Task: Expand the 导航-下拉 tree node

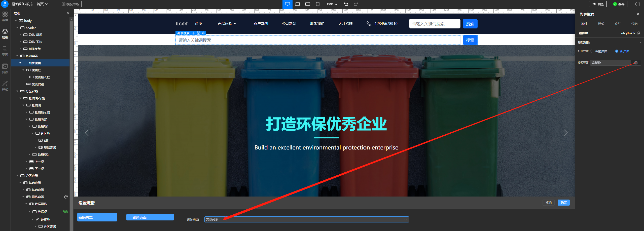Action: (x=20, y=42)
